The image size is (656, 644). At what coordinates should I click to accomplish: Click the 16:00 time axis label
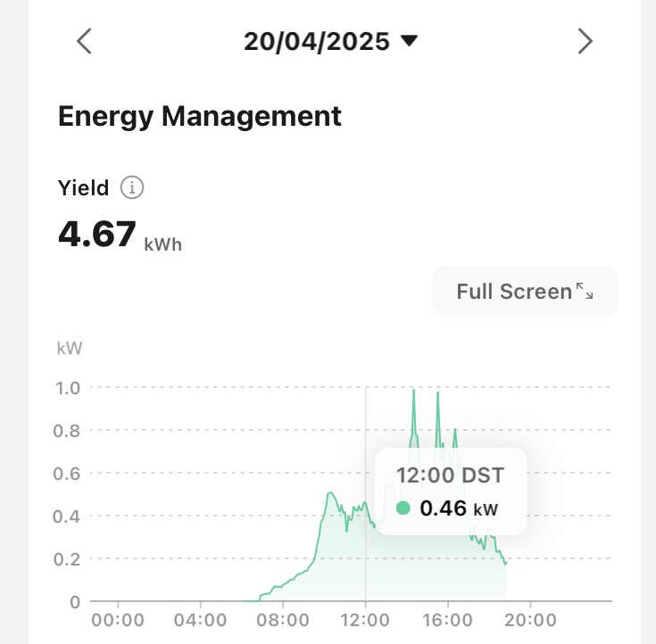[x=448, y=620]
